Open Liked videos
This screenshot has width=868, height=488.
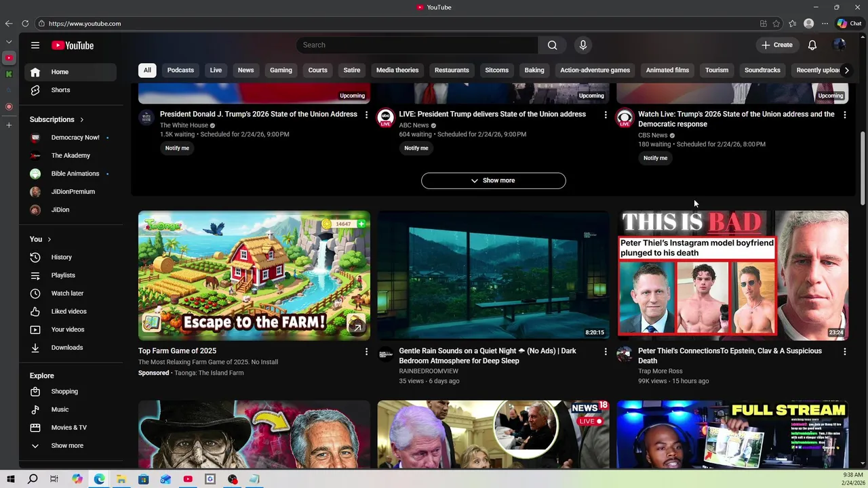pyautogui.click(x=71, y=312)
